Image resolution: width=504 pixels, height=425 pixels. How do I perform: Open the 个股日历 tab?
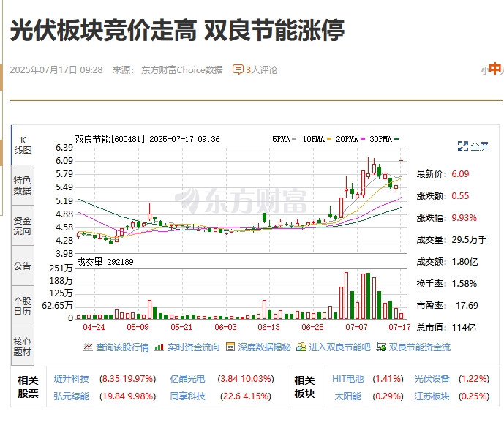point(23,306)
